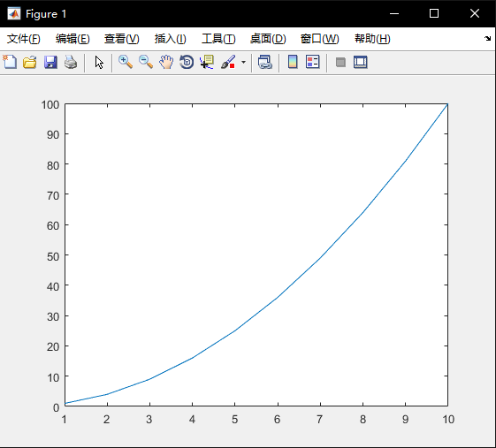Open a file via folder icon
This screenshot has width=496, height=448.
[30, 62]
